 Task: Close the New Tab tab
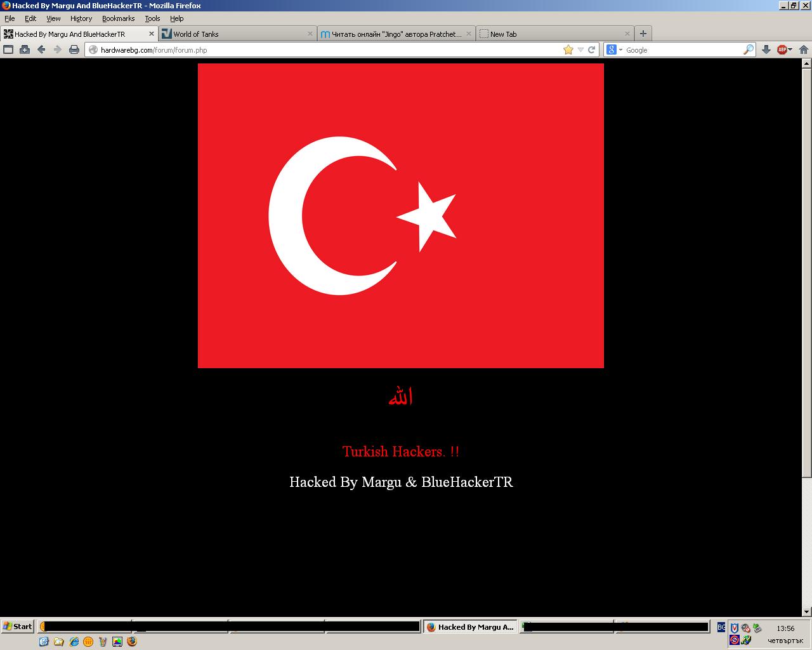click(627, 34)
